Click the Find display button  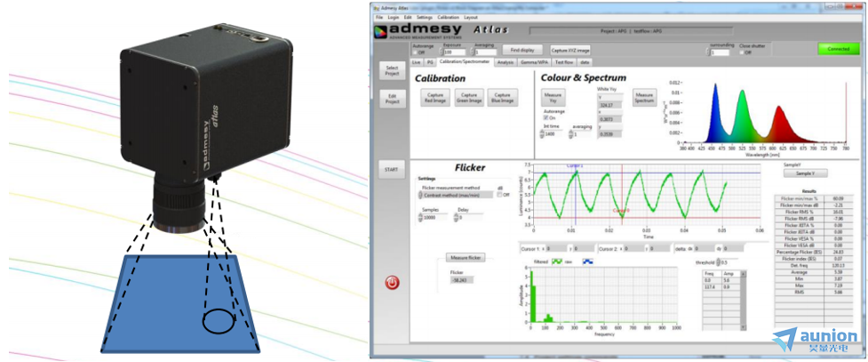(522, 50)
